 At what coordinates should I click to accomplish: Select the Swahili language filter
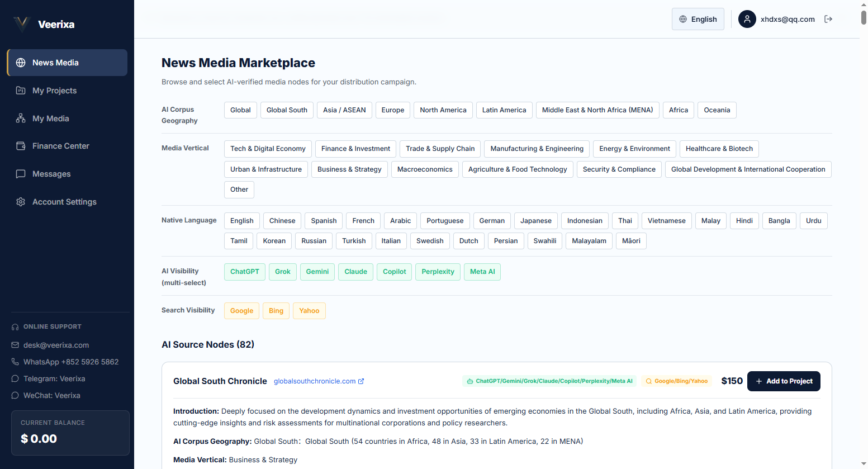(545, 241)
